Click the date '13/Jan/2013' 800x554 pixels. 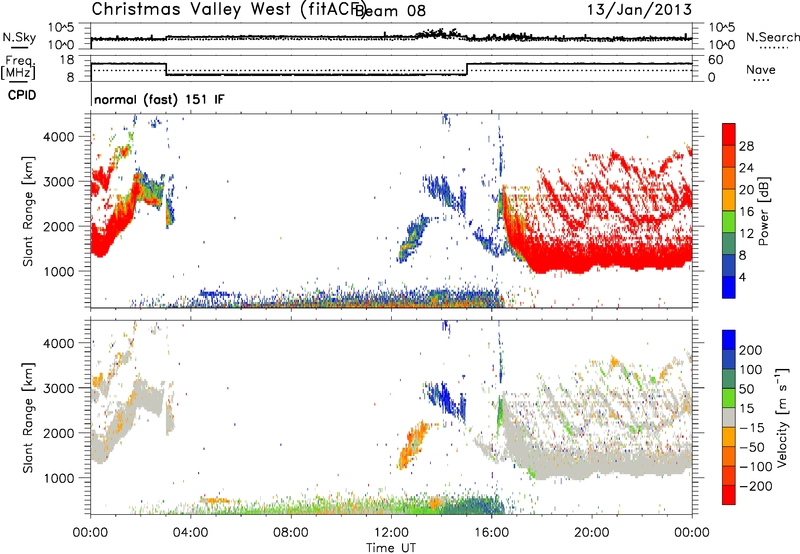(639, 9)
